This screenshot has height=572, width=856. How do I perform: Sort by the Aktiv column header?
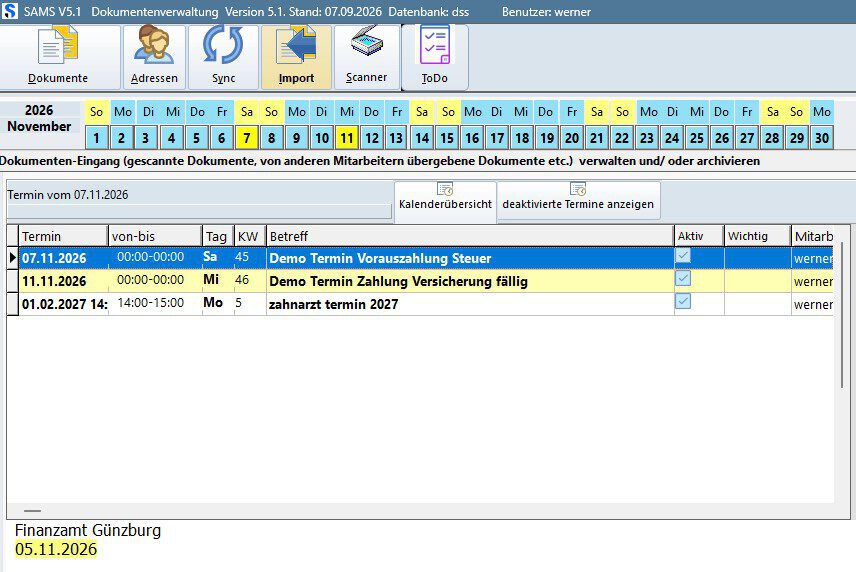point(699,236)
